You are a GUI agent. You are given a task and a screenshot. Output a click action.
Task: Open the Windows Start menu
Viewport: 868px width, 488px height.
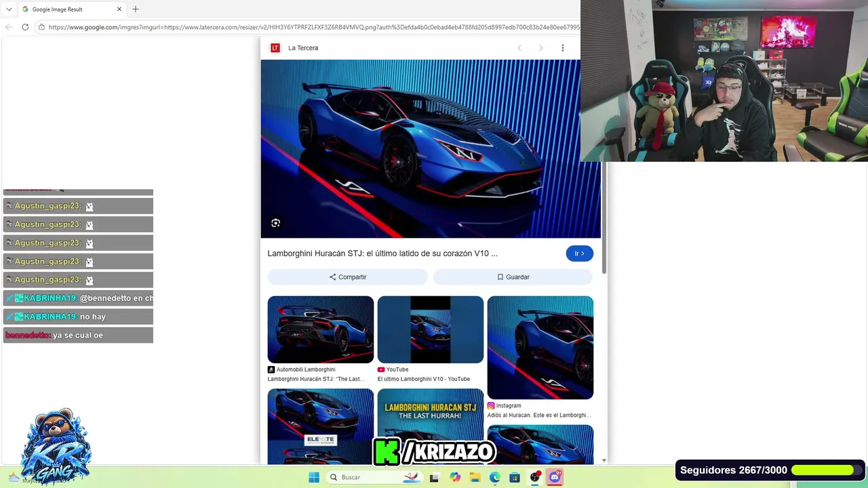tap(314, 477)
